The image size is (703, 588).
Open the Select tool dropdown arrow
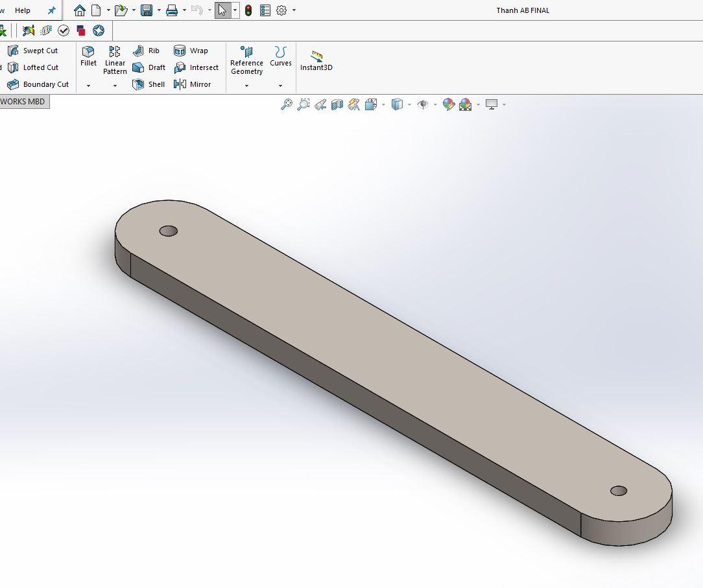(235, 10)
